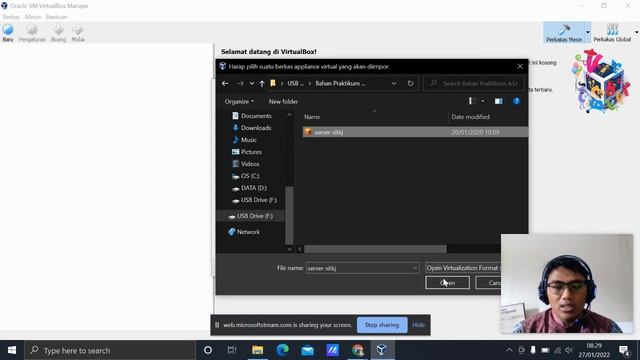
Task: Expand view options dropdown arrow
Action: (x=483, y=101)
